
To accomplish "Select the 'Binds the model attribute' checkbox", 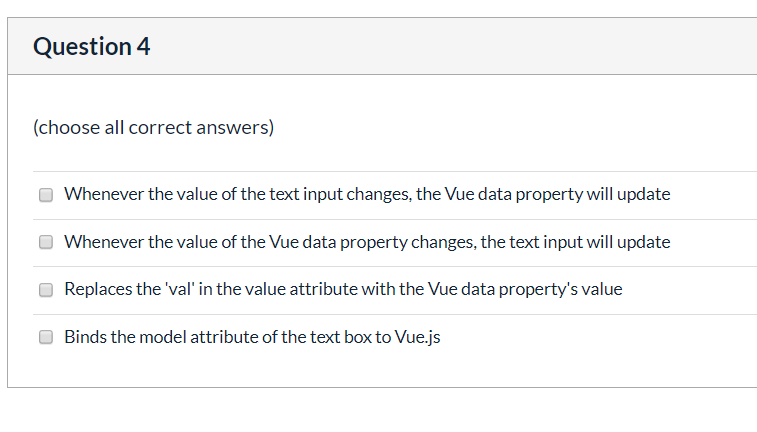I will [46, 337].
